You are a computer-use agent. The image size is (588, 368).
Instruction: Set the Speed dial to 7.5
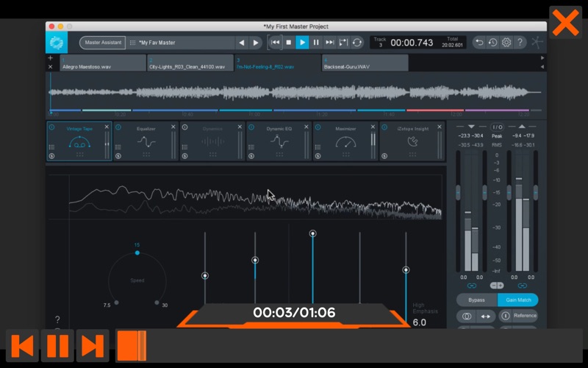pyautogui.click(x=117, y=302)
